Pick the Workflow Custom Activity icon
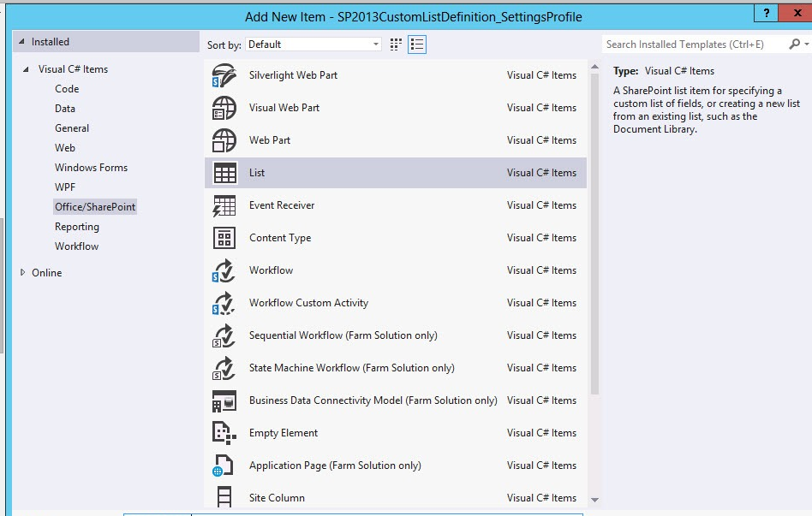The width and height of the screenshot is (812, 516). [x=224, y=303]
